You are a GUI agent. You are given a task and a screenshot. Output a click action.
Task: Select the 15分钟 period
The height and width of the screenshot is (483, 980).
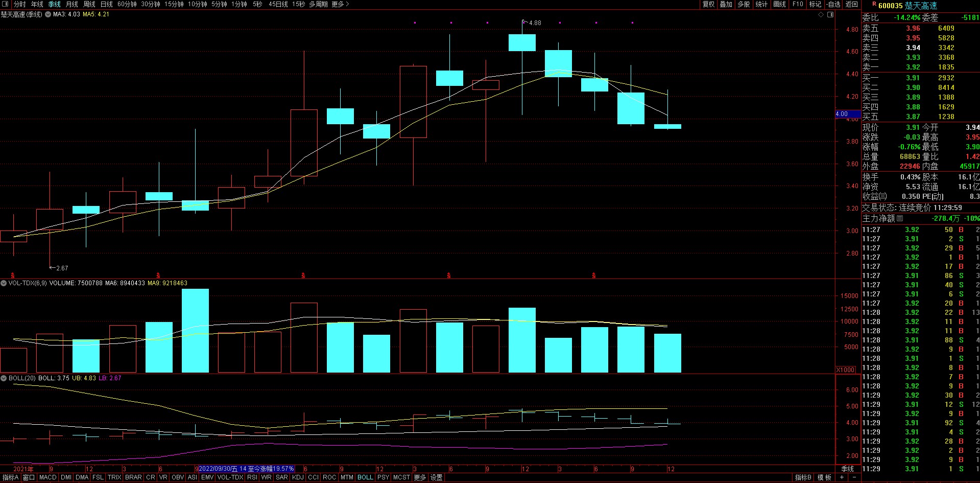(174, 4)
